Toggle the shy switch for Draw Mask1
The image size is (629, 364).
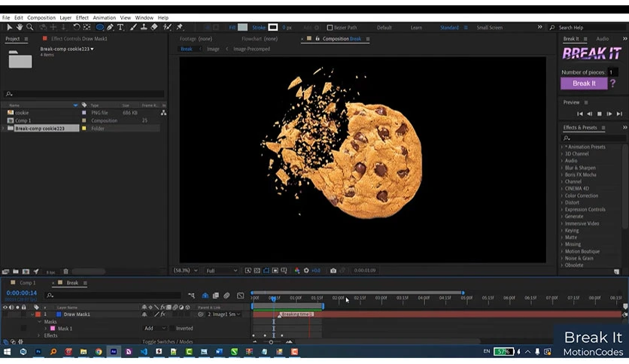[x=144, y=314]
